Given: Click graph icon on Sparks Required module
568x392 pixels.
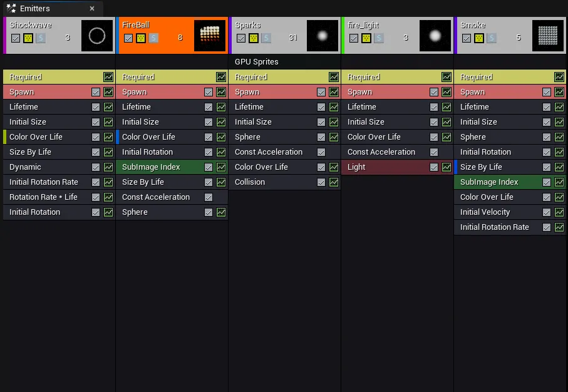Looking at the screenshot, I should pos(334,77).
